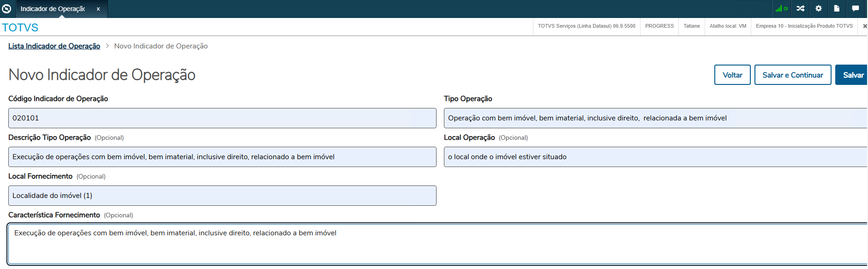The image size is (868, 269).
Task: Click Empresa 10 - Inicialização Produto TOTVS
Action: (x=804, y=26)
